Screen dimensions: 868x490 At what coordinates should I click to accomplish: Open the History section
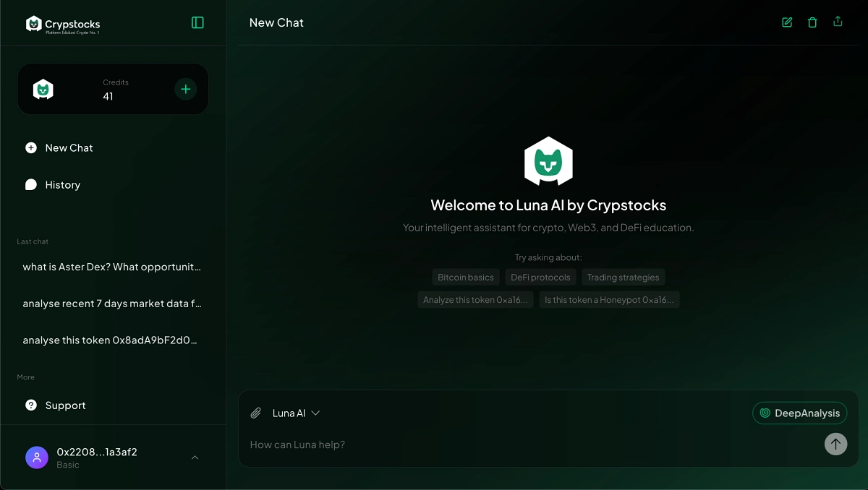(x=62, y=184)
